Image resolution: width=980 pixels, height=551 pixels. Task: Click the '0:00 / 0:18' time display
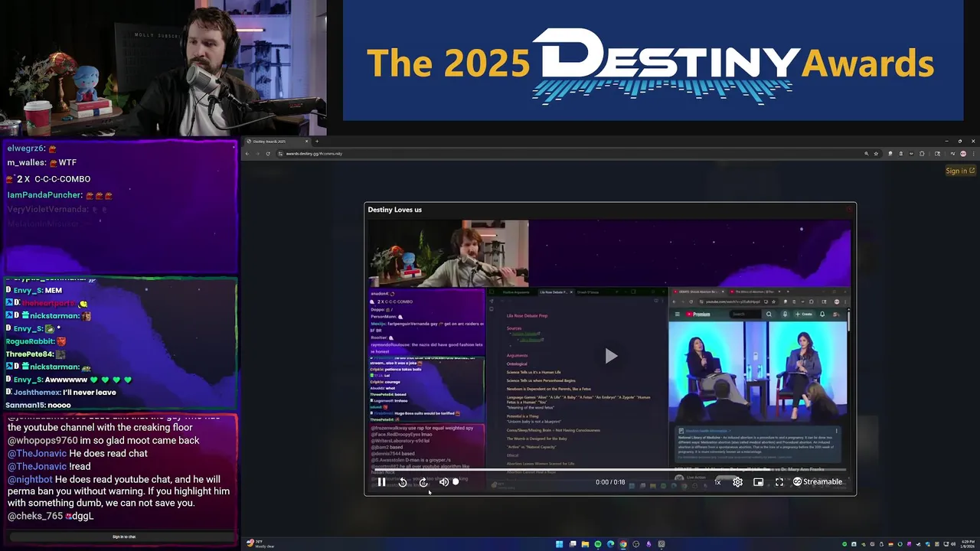(x=610, y=482)
